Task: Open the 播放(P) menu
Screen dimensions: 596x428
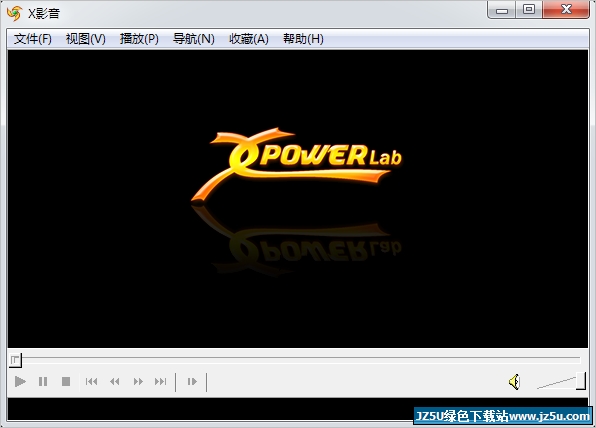Action: coord(139,39)
